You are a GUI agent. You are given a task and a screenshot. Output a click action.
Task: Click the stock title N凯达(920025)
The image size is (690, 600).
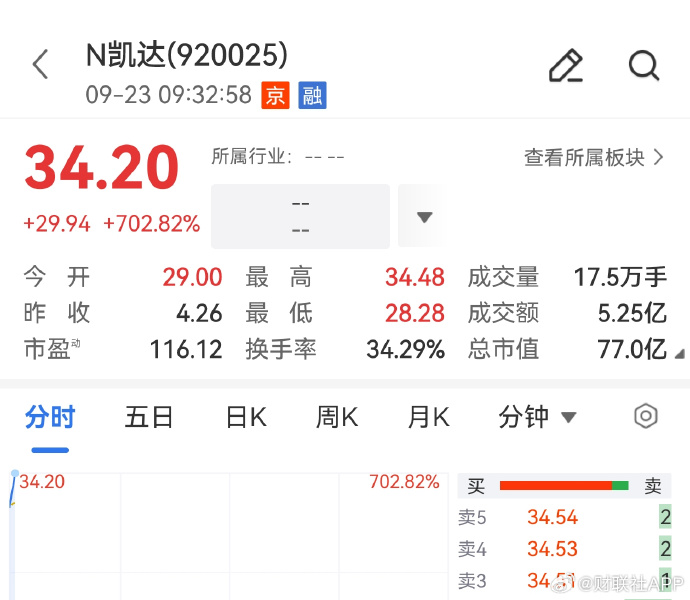[x=187, y=55]
